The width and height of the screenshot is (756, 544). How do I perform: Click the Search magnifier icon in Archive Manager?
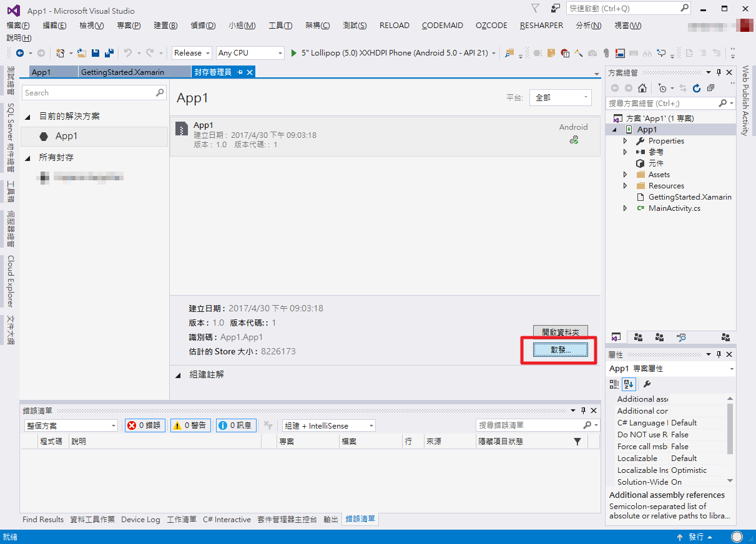pyautogui.click(x=160, y=93)
